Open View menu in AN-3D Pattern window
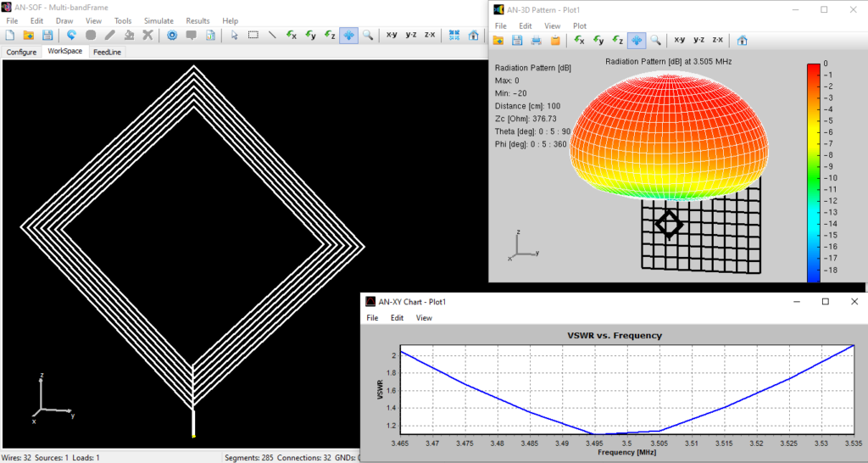Viewport: 868px width, 463px height. pos(552,26)
